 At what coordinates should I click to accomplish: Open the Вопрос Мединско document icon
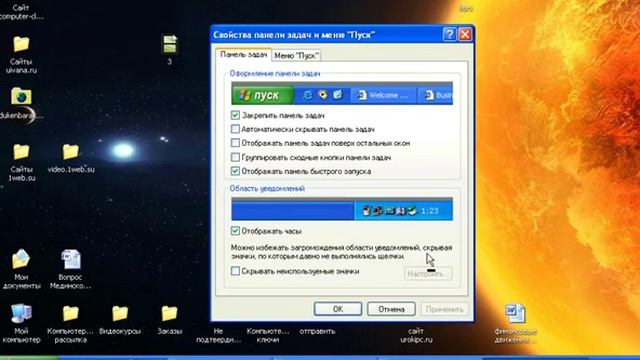click(x=71, y=259)
